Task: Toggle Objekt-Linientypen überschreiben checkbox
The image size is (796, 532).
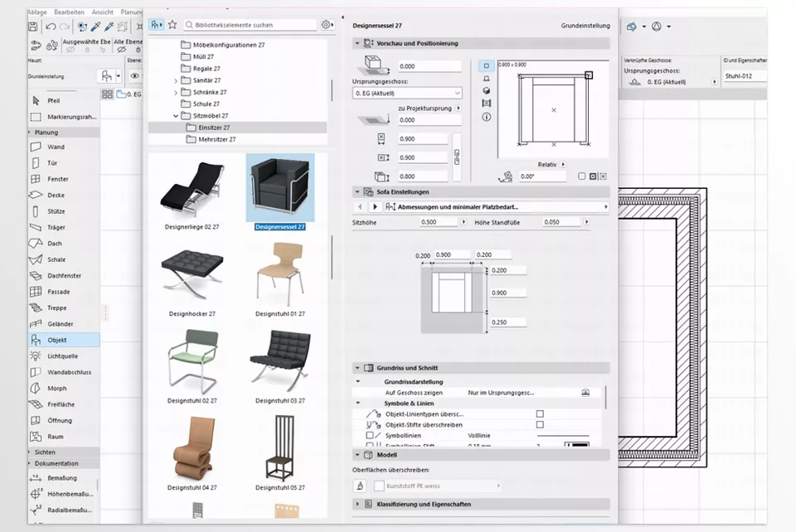Action: 540,414
